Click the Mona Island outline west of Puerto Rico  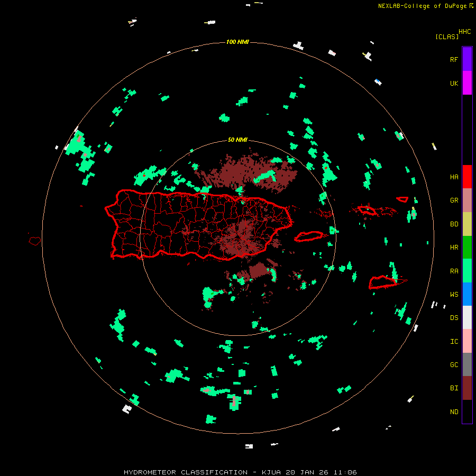click(x=35, y=241)
